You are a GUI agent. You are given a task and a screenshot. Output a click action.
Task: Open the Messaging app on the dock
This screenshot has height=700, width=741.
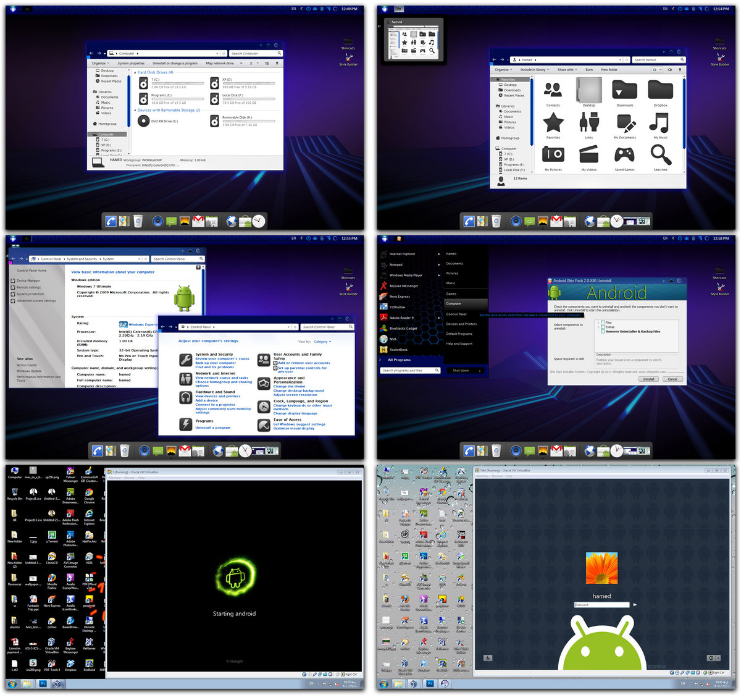point(171,221)
